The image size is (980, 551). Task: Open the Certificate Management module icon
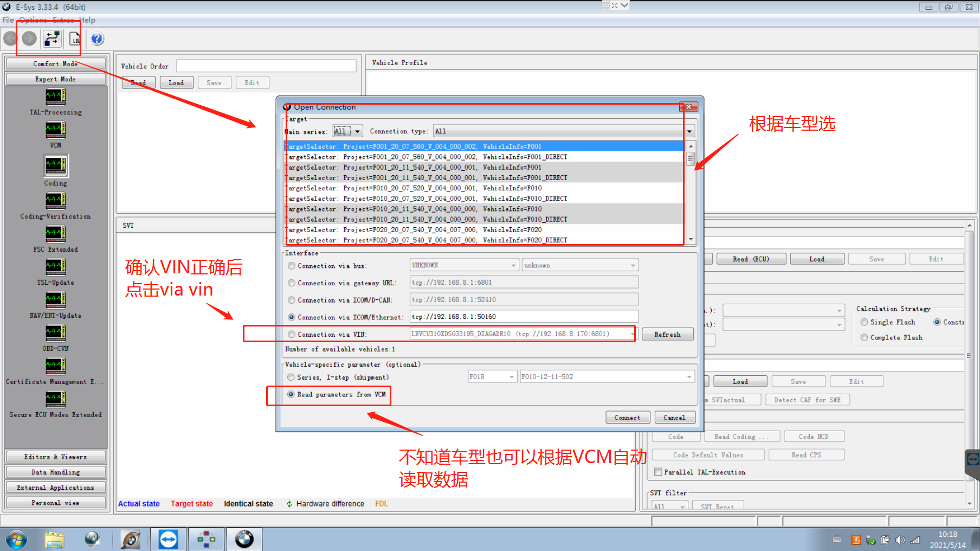click(55, 366)
